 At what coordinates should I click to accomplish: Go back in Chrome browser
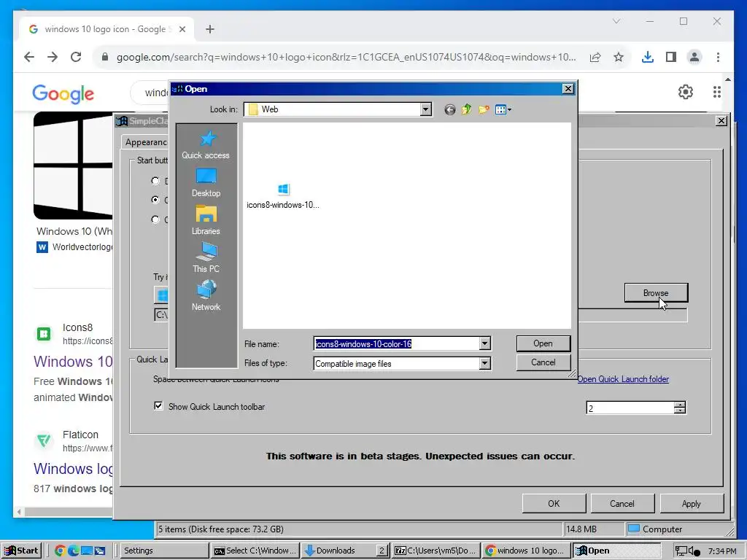29,57
